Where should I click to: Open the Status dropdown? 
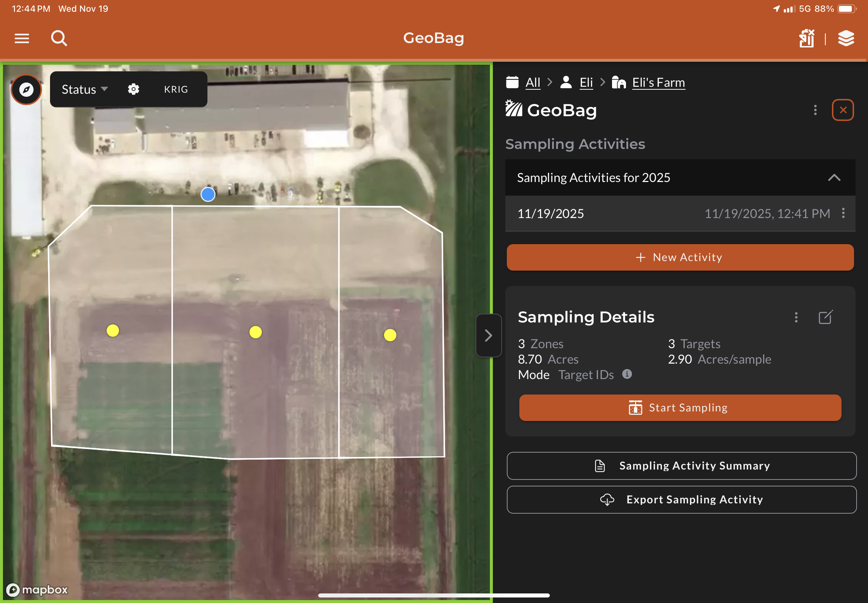[85, 89]
